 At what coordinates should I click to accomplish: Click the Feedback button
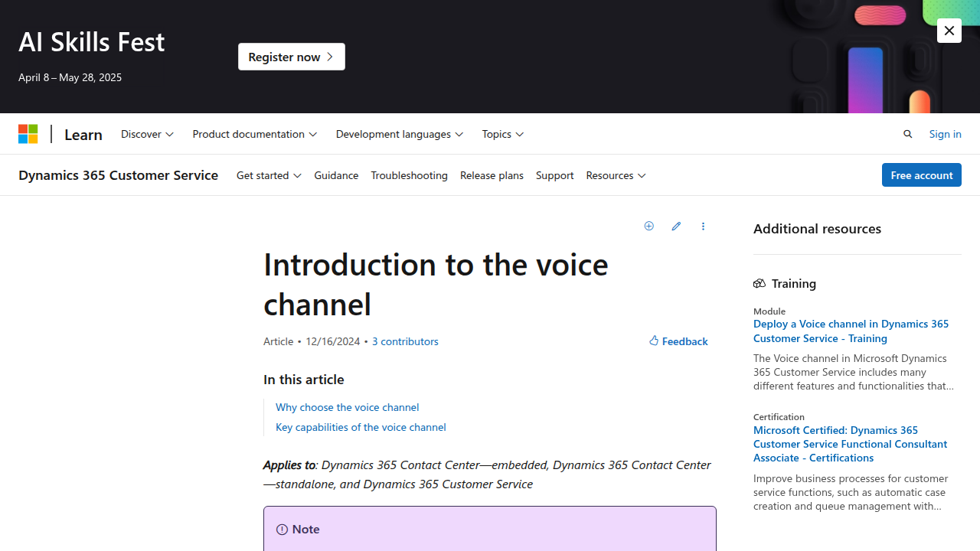pos(678,341)
